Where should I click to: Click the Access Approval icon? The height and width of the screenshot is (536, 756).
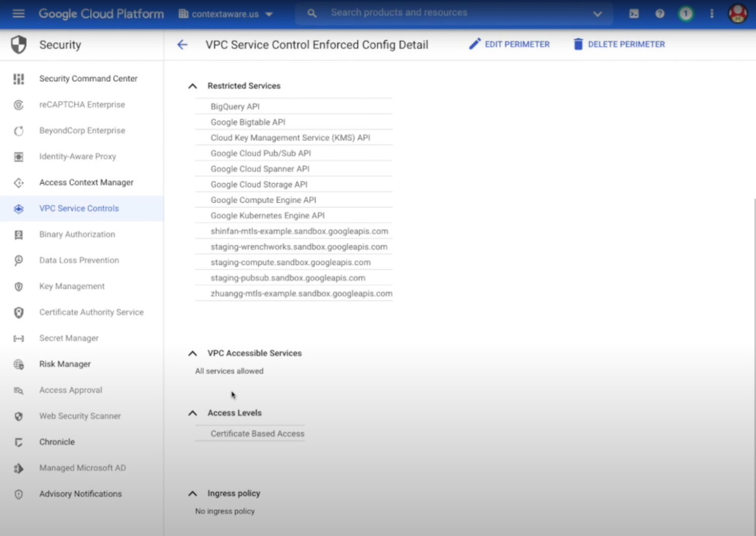[19, 390]
